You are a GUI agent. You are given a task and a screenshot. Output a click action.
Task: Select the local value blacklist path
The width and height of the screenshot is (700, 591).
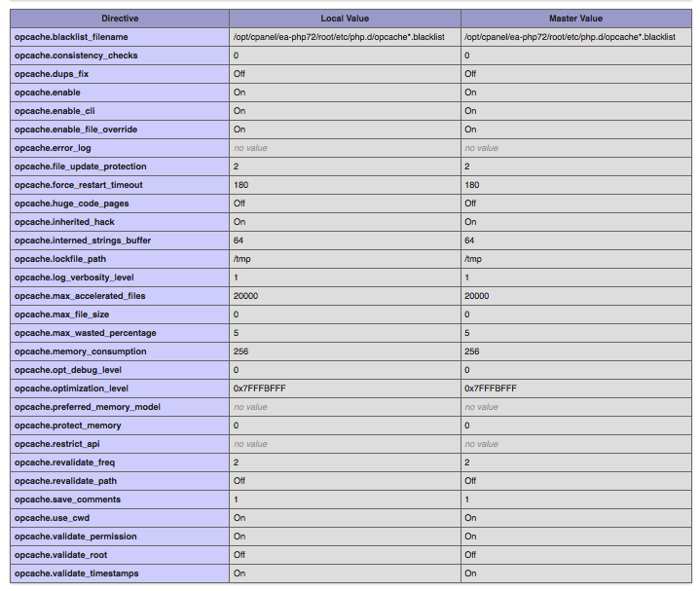[339, 37]
